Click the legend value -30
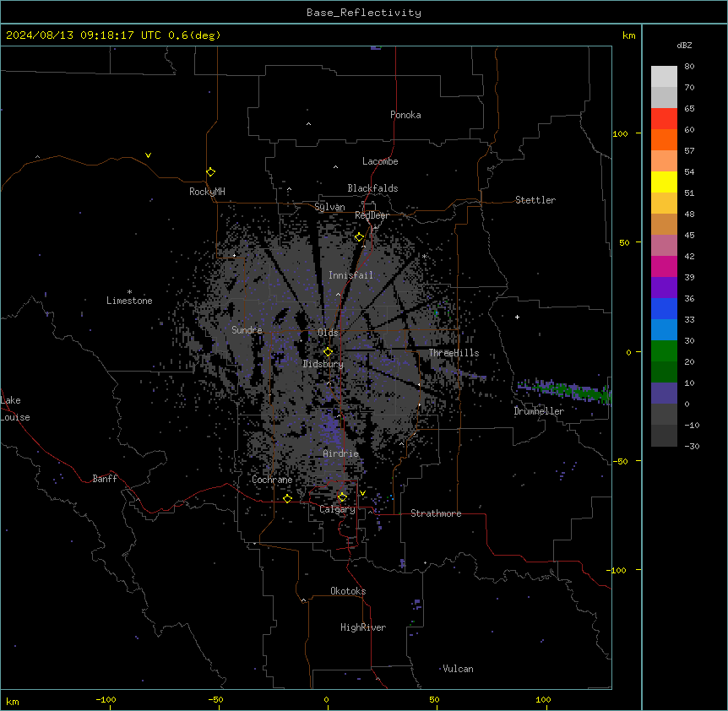This screenshot has height=711, width=728. 692,447
